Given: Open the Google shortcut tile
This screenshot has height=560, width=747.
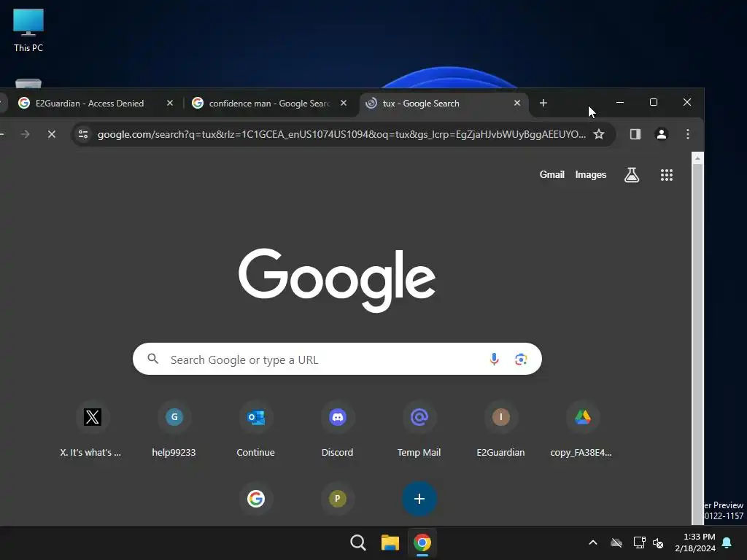Looking at the screenshot, I should pos(256,499).
